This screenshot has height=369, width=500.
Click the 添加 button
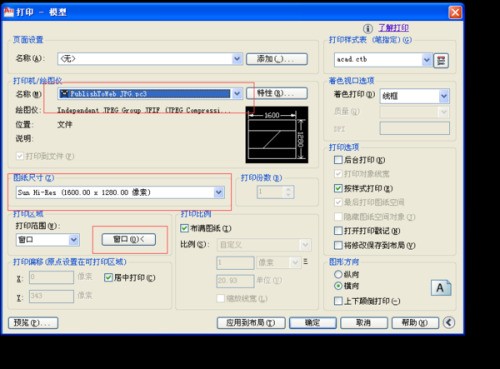pos(277,59)
